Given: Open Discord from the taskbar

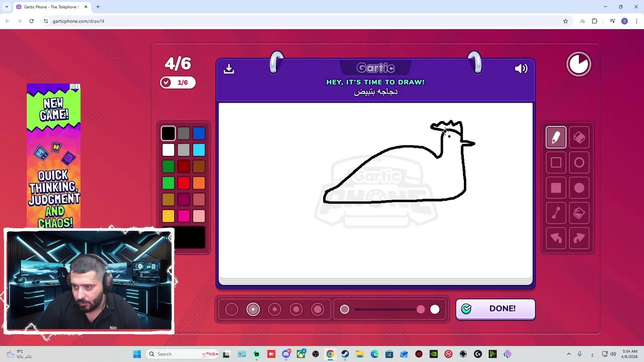Looking at the screenshot, I should 286,354.
